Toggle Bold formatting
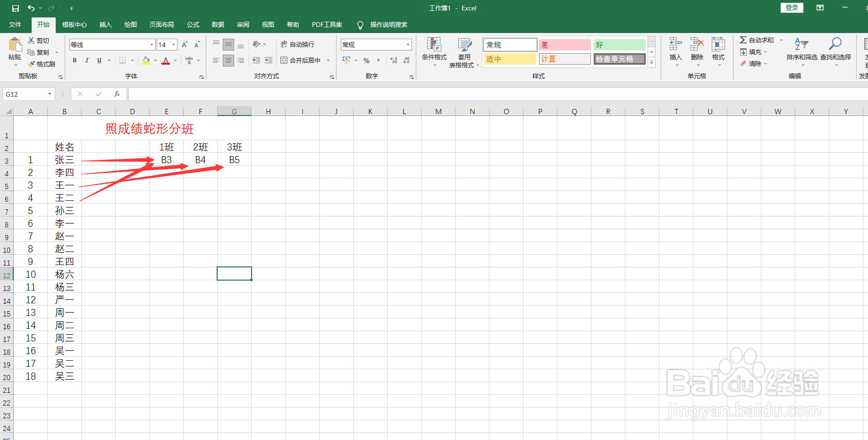 coord(75,60)
